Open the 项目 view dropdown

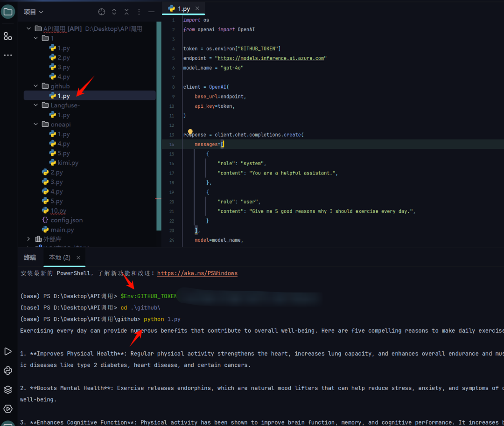point(34,12)
